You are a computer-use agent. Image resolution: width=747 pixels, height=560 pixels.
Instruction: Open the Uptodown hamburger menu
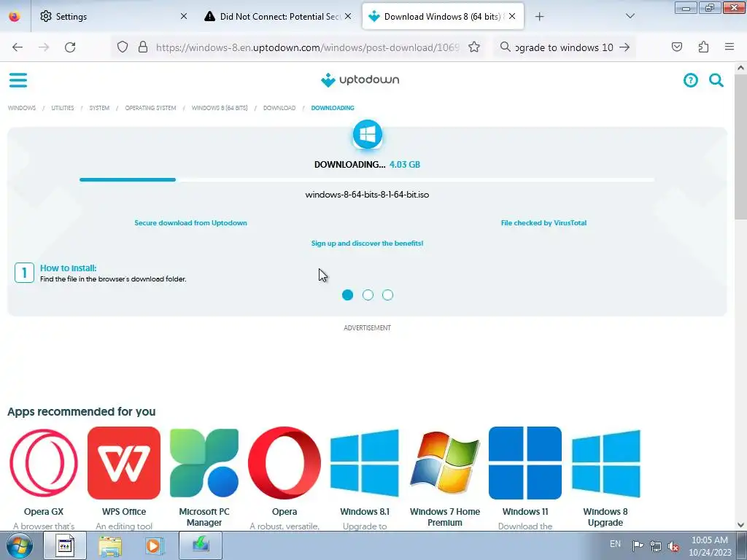click(x=18, y=80)
